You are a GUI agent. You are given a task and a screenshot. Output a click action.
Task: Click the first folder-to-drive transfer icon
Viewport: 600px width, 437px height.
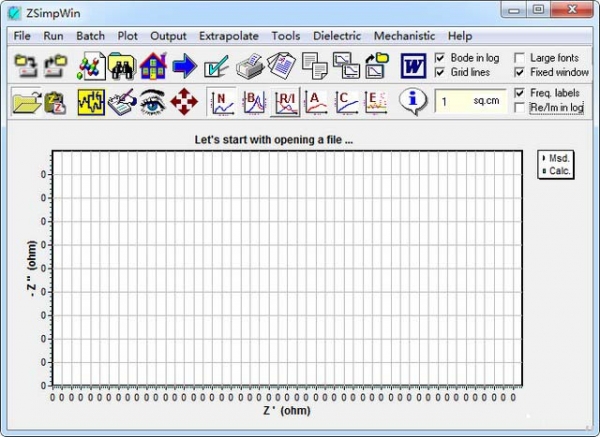26,66
